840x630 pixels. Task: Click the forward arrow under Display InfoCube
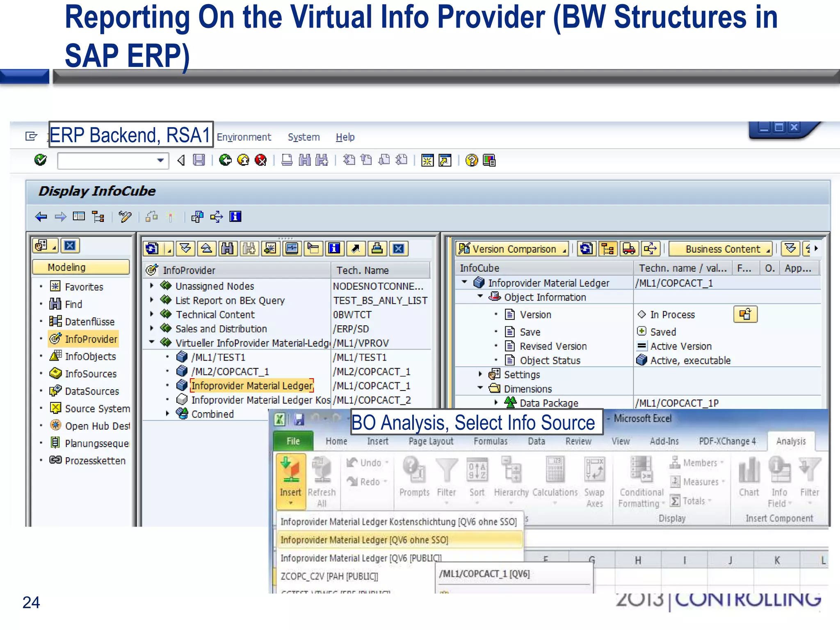60,217
